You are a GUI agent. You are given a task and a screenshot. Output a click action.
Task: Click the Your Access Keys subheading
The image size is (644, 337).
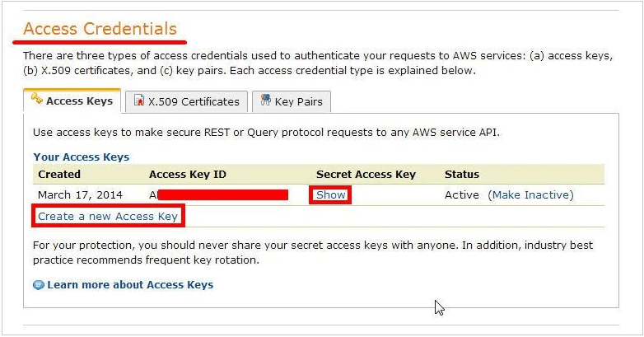point(81,157)
